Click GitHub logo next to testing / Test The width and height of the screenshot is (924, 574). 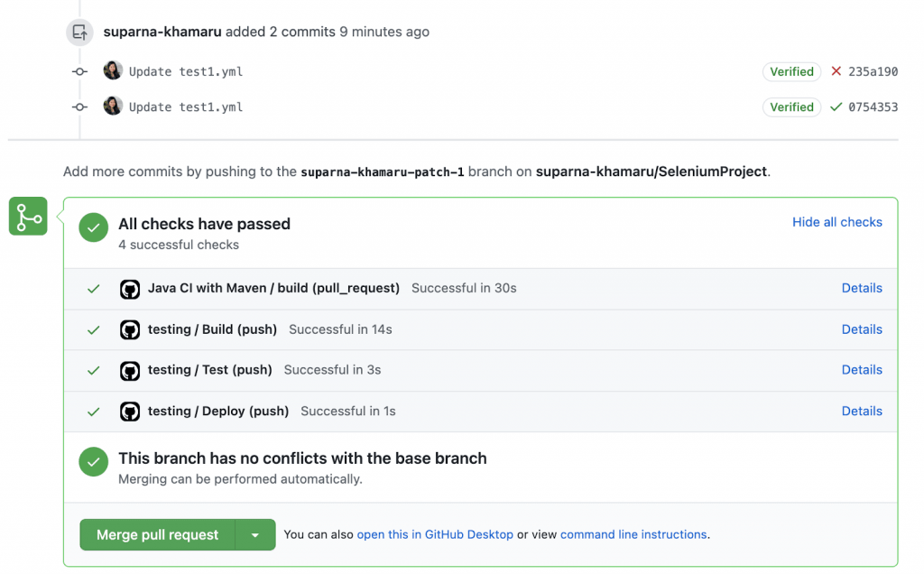[130, 371]
